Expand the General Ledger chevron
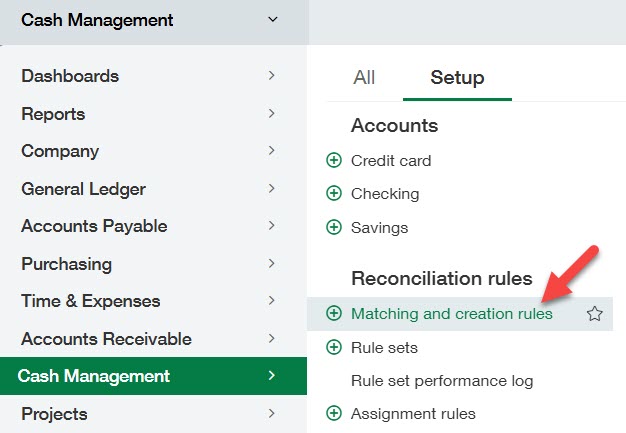Image resolution: width=626 pixels, height=433 pixels. 271,189
